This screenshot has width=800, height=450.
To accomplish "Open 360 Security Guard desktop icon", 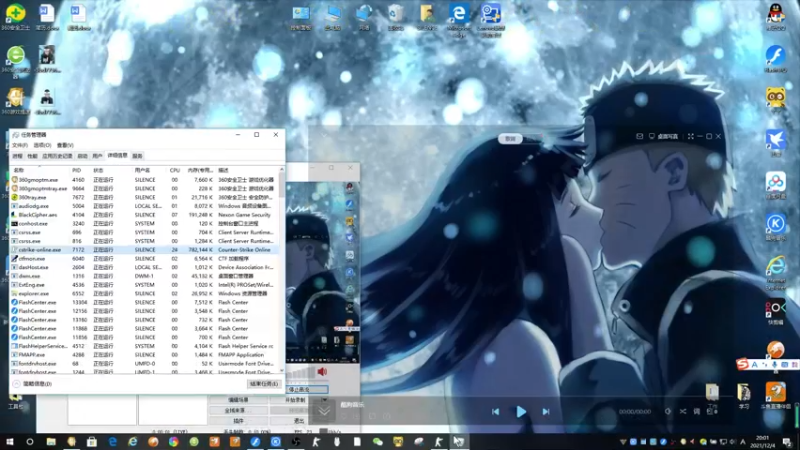I will coord(15,16).
